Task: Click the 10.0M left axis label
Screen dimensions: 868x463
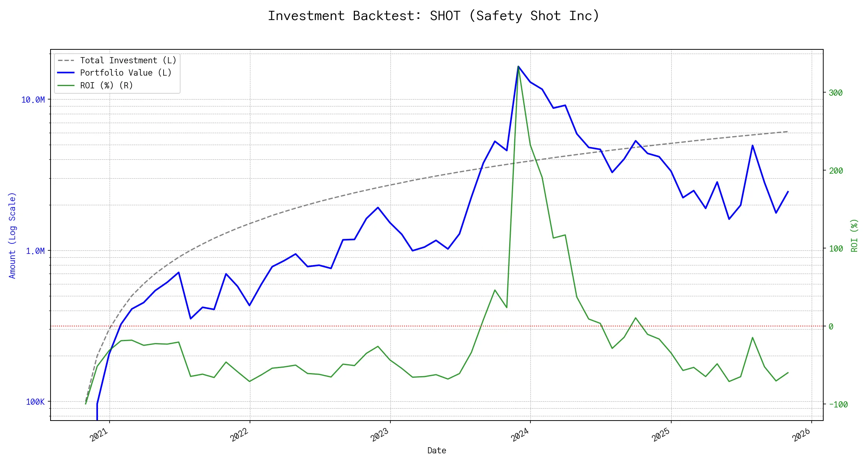Action: click(x=33, y=100)
